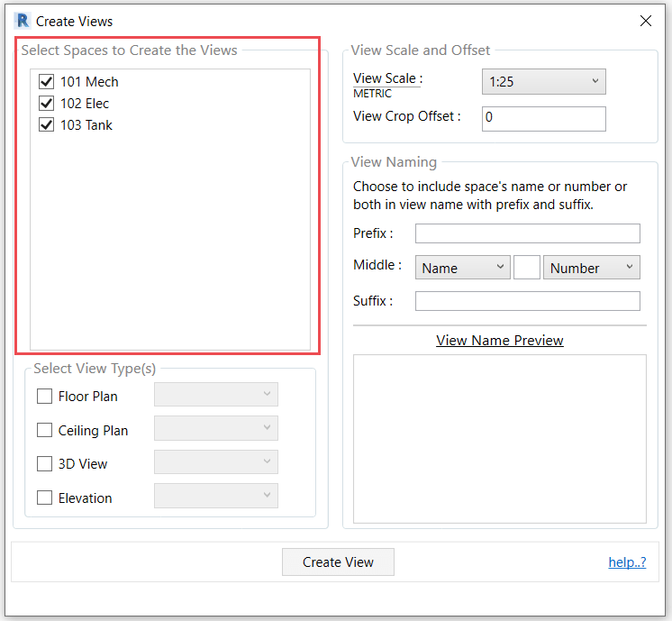Focus the Prefix text field

(x=527, y=234)
